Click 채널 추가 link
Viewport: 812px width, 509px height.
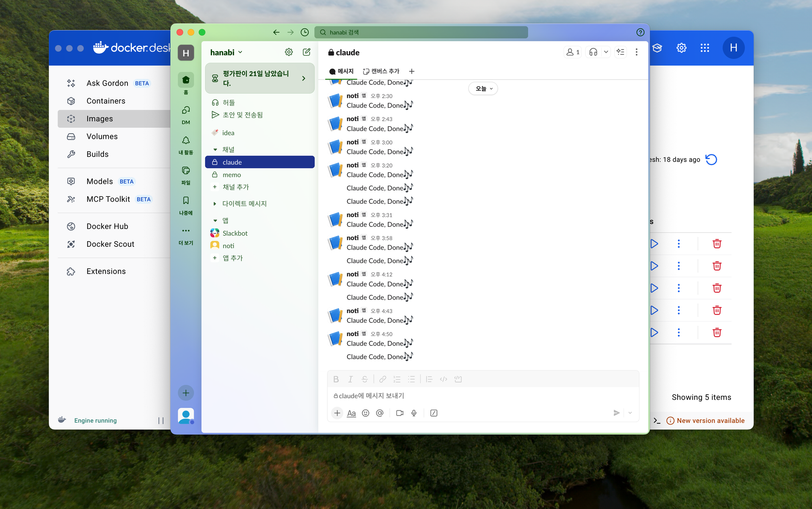coord(260,187)
